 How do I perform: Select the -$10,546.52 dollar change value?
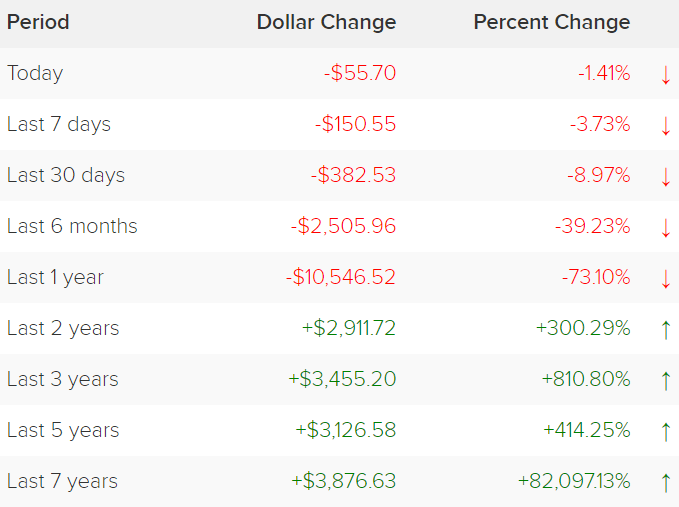click(x=340, y=277)
